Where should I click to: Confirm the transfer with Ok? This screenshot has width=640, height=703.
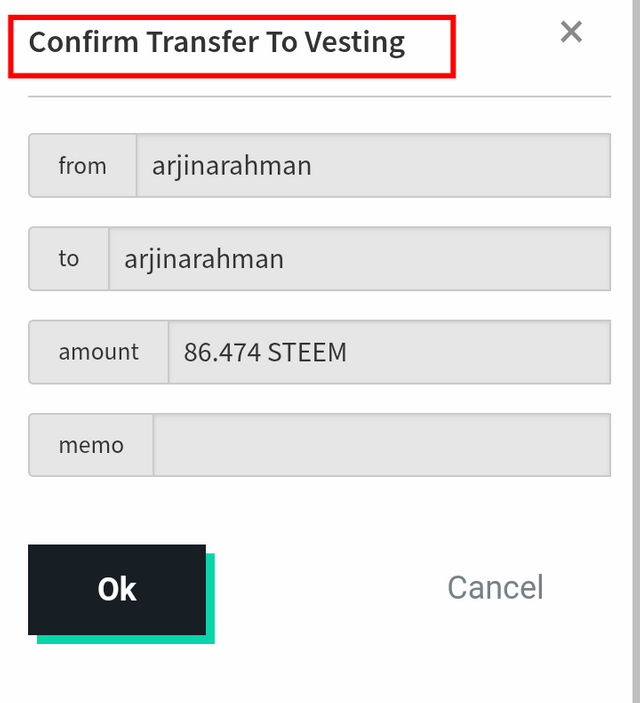(x=117, y=589)
